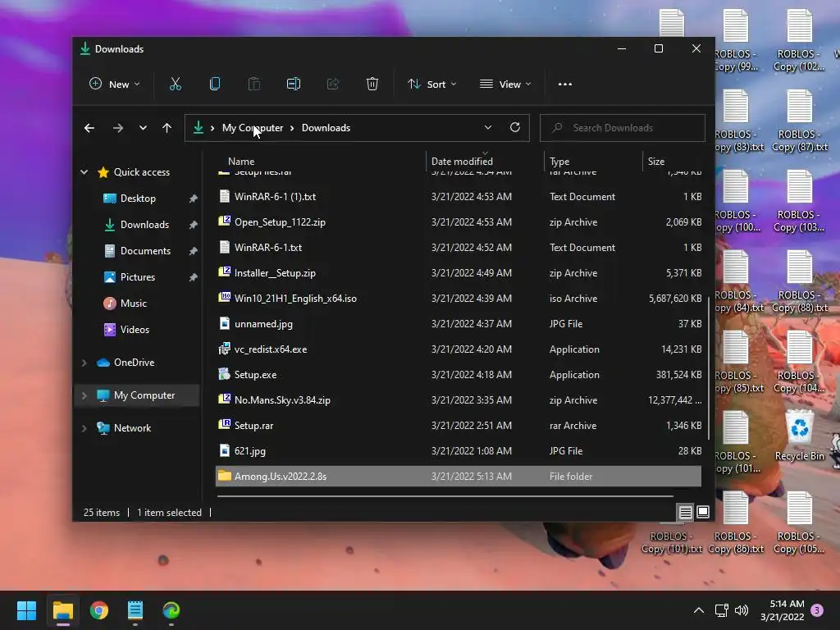840x630 pixels.
Task: Sort by the Name column header
Action: pos(241,162)
